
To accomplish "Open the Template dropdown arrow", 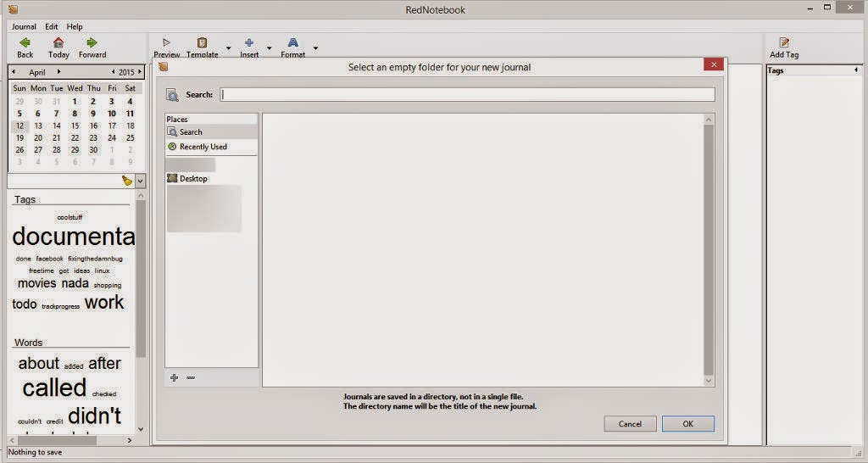I will click(228, 48).
